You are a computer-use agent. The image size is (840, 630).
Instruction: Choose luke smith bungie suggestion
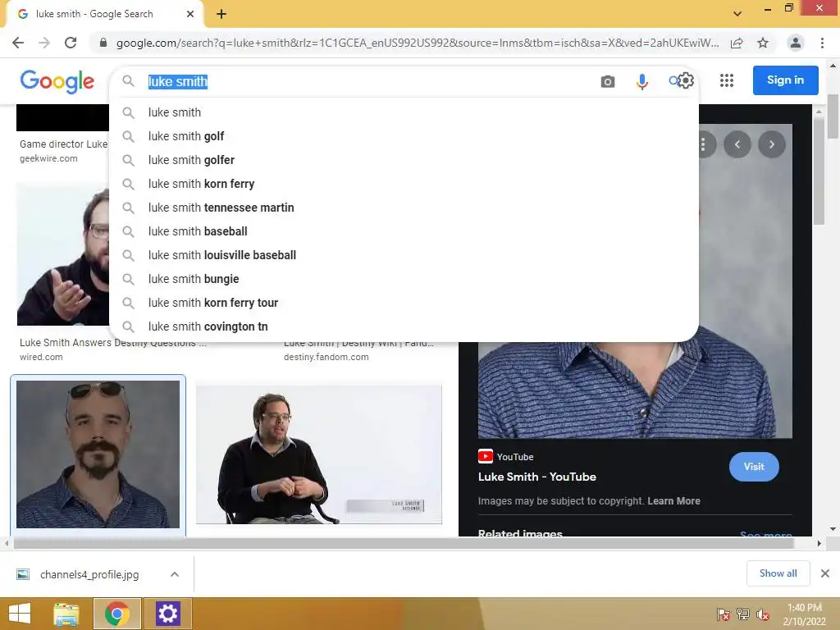click(x=404, y=279)
